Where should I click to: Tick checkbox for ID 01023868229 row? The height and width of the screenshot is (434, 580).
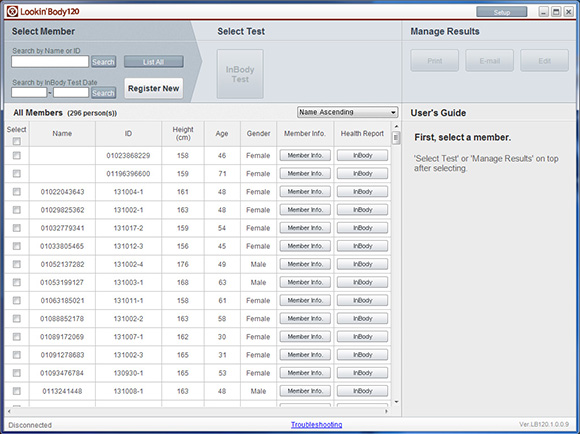click(16, 155)
